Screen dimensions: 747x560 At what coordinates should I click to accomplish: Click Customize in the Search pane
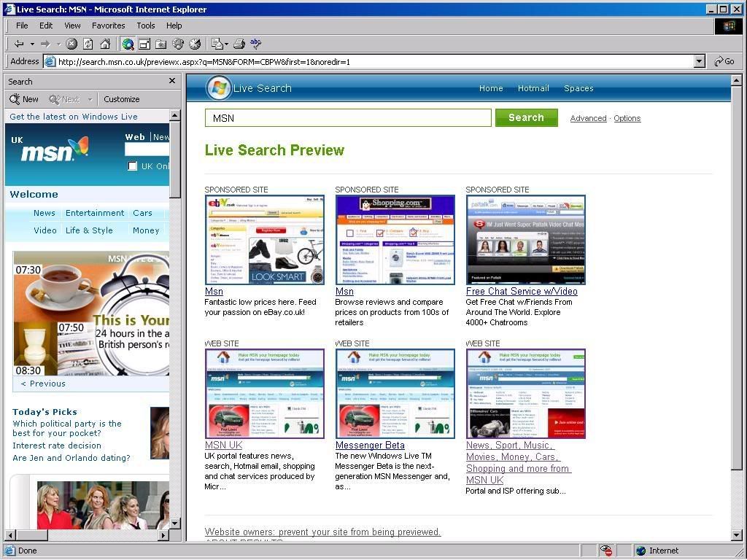[x=122, y=99]
